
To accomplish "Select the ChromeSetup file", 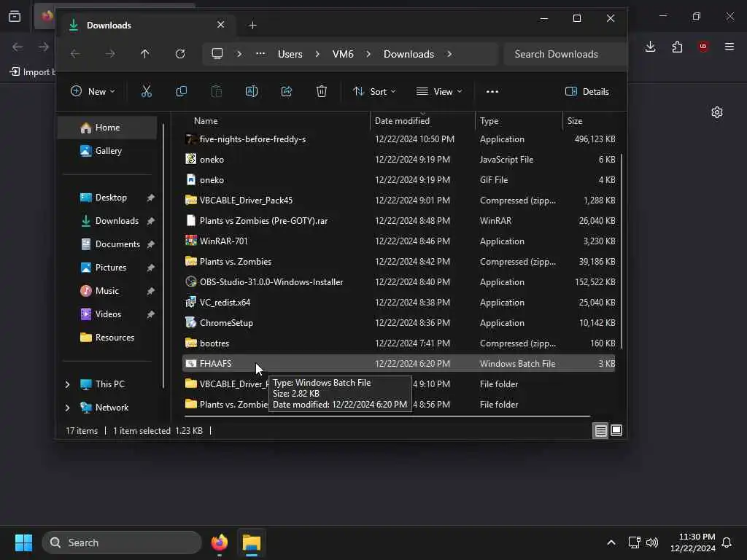I will pos(399,323).
